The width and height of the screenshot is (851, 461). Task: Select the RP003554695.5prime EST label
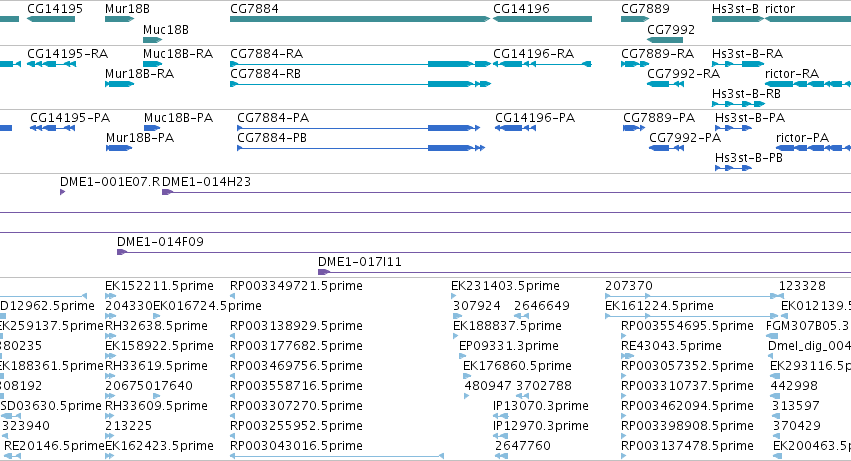tap(687, 326)
